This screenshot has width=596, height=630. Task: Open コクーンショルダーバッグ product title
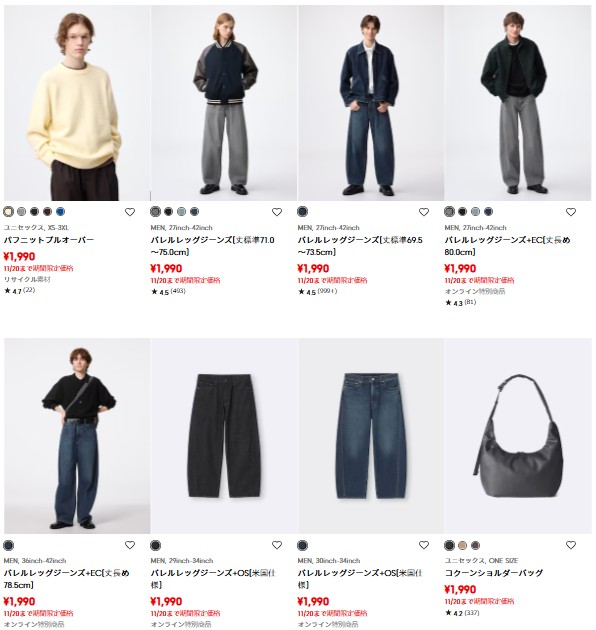click(x=494, y=573)
